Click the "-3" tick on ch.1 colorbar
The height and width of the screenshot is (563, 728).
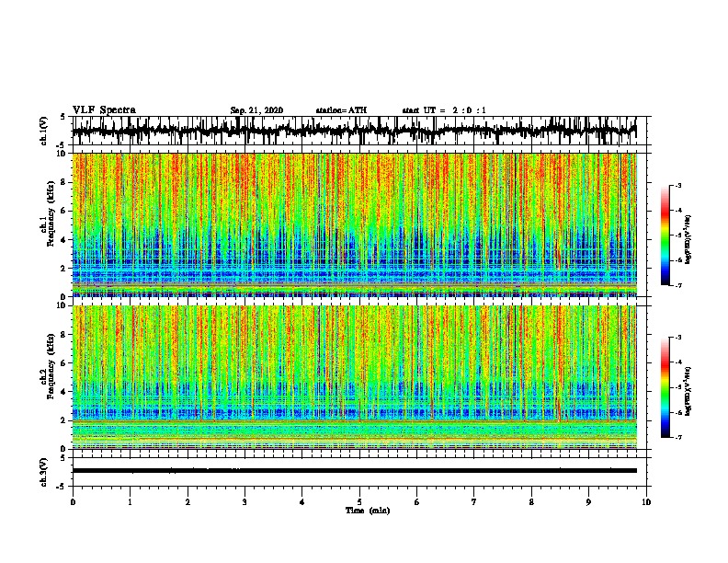(x=678, y=185)
